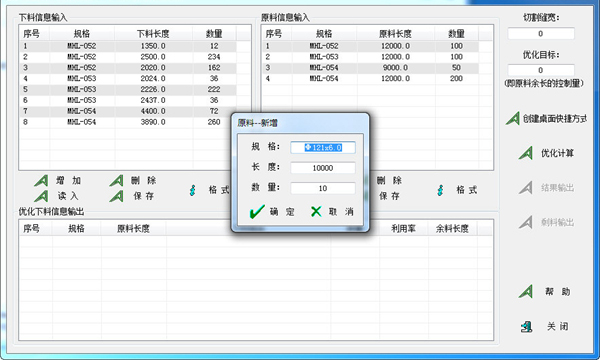The width and height of the screenshot is (600, 360).
Task: Click the 原料 quantity cell 200
Action: 456,78
